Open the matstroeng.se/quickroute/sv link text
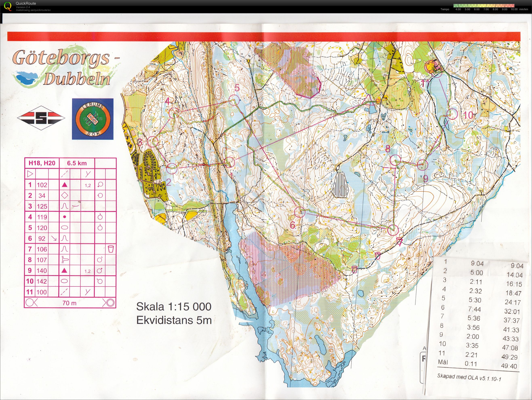Image resolution: width=532 pixels, height=400 pixels. (33, 10)
